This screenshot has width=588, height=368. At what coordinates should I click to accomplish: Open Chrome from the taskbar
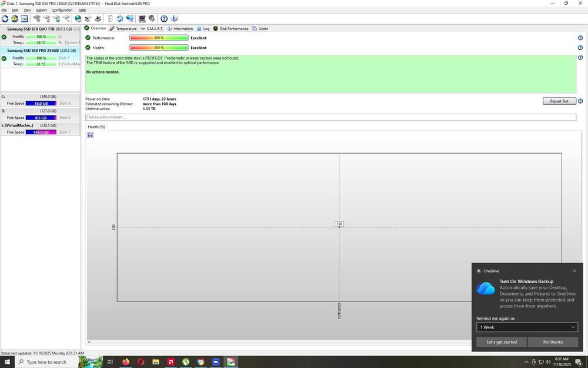tap(201, 362)
